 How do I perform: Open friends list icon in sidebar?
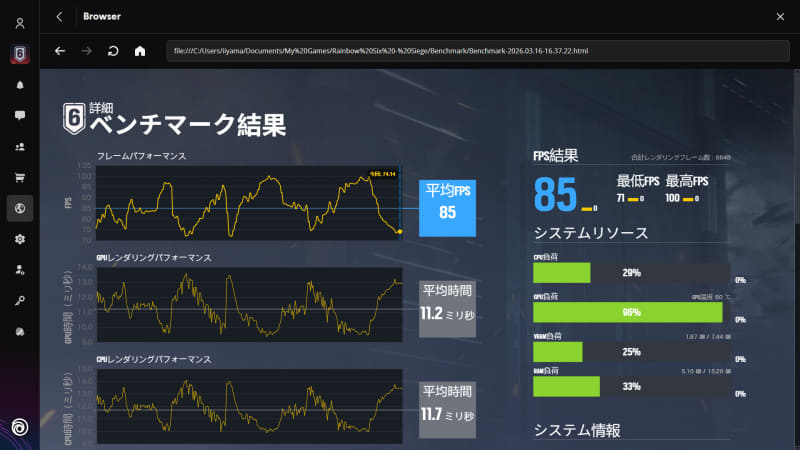point(20,147)
